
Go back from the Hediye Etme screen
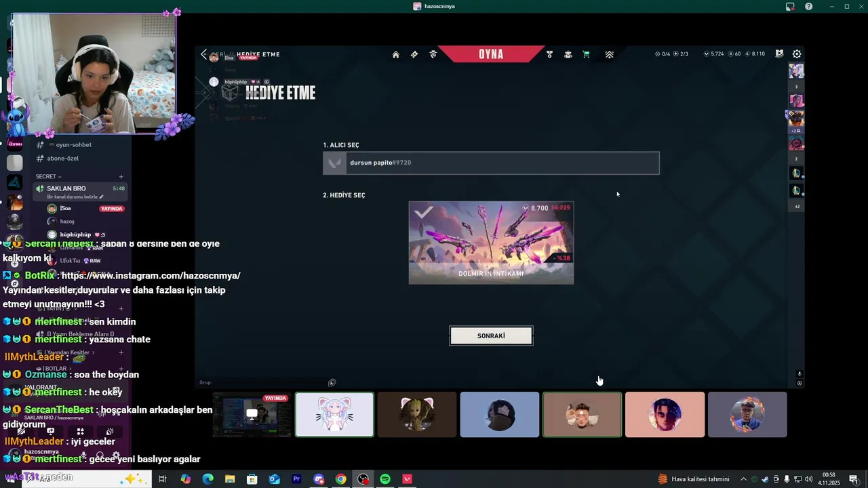tap(203, 54)
